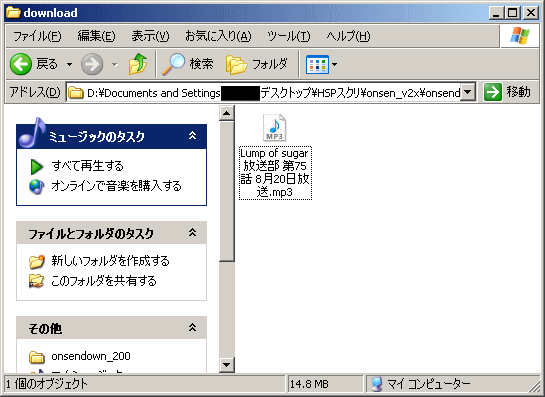545x397 pixels.
Task: Click the grey forward arrow button
Action: (92, 64)
